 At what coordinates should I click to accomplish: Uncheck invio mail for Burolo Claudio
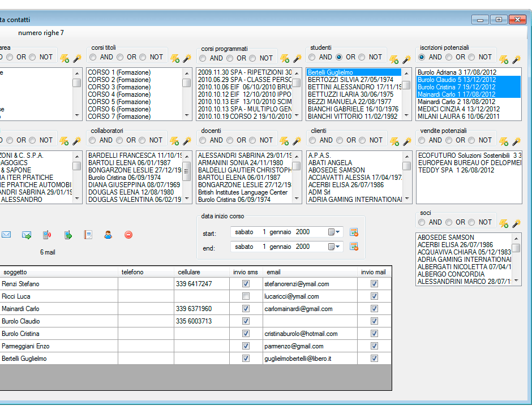click(374, 321)
